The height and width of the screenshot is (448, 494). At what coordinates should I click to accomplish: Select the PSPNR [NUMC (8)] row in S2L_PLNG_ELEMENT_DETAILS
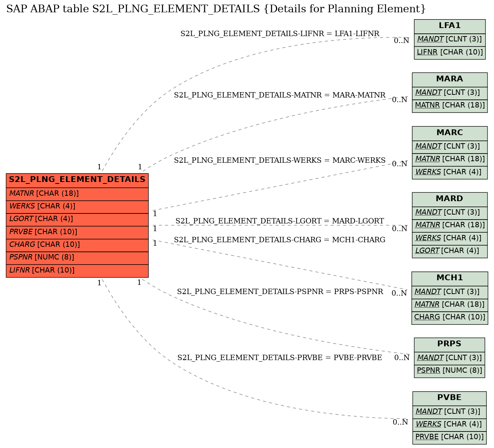(x=77, y=257)
